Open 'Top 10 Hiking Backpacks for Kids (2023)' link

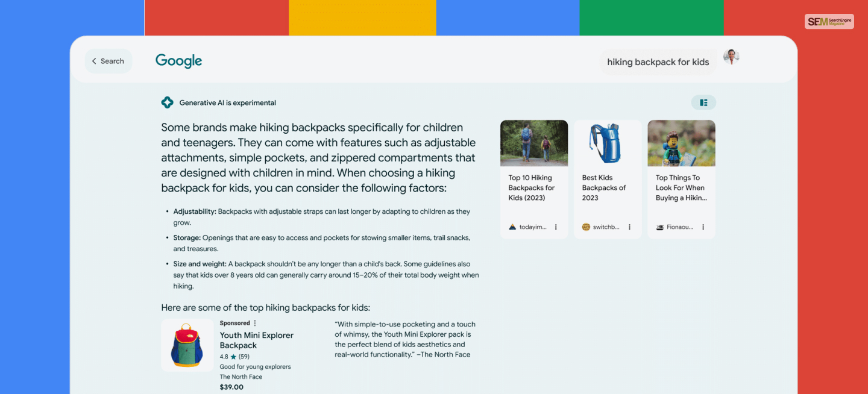click(532, 187)
